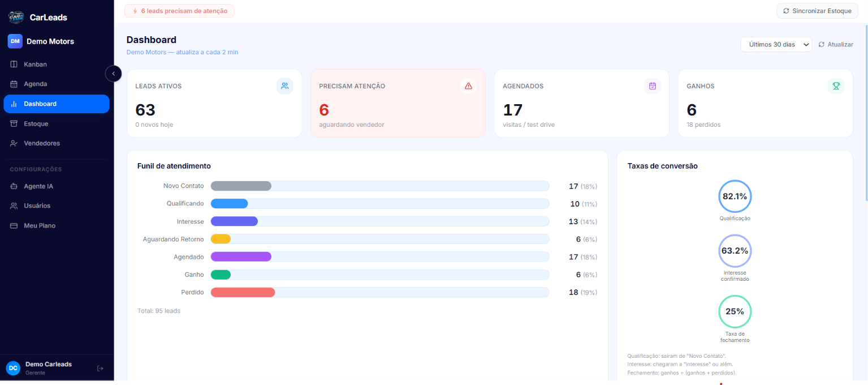Click the page vertical scrollbar
This screenshot has height=385, width=868.
point(866,113)
